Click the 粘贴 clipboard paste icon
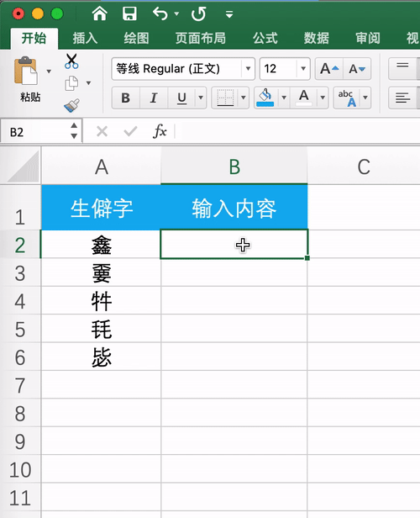 26,71
